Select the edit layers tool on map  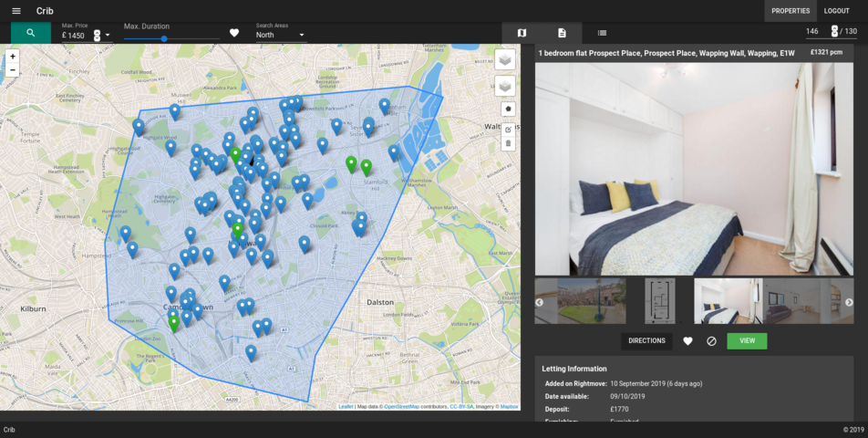pos(509,130)
